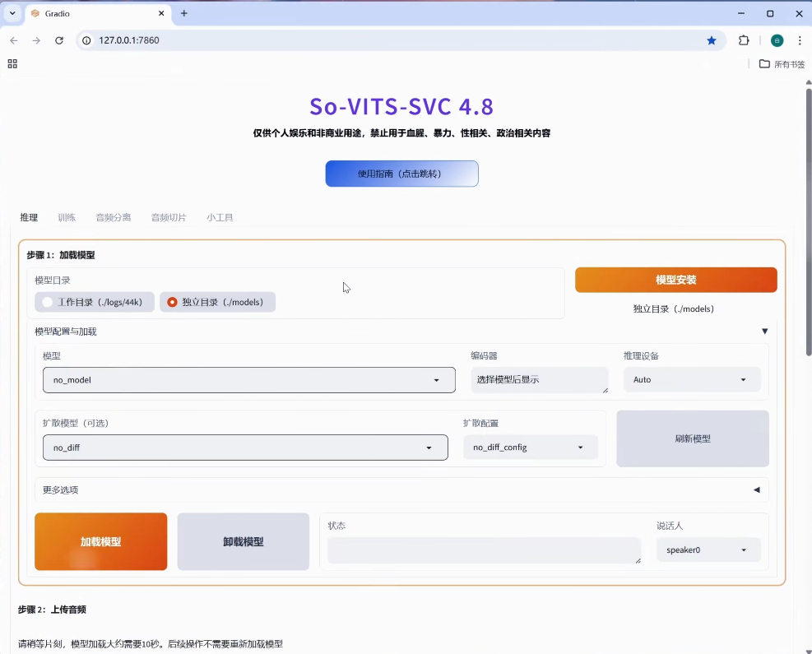Open the extensions puzzle icon
812x654 pixels.
744,40
